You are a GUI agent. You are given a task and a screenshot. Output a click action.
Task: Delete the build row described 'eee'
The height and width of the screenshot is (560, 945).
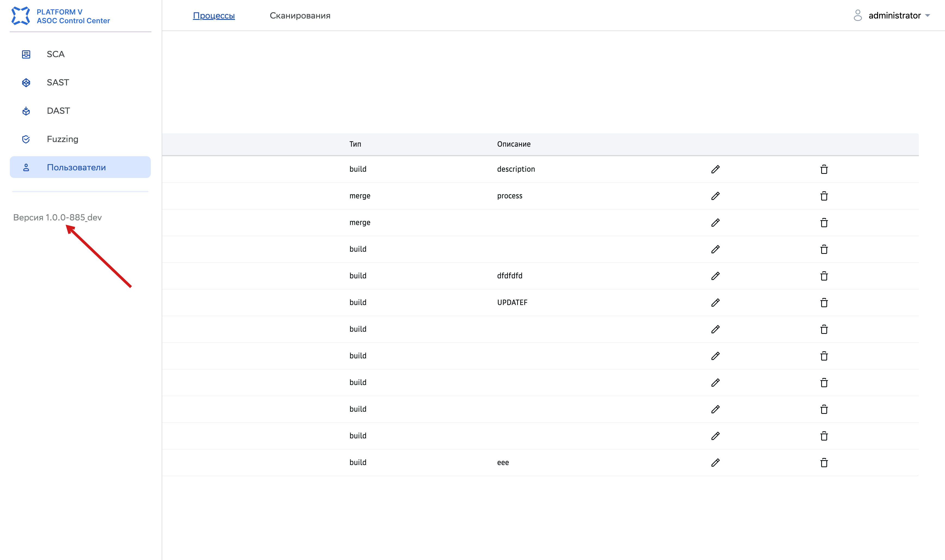[x=824, y=463]
